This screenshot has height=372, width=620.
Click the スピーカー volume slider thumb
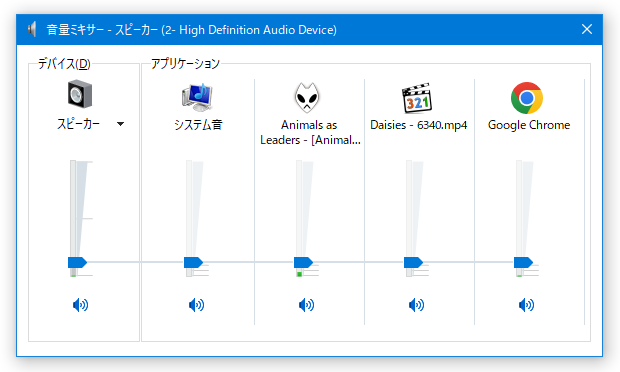[78, 262]
